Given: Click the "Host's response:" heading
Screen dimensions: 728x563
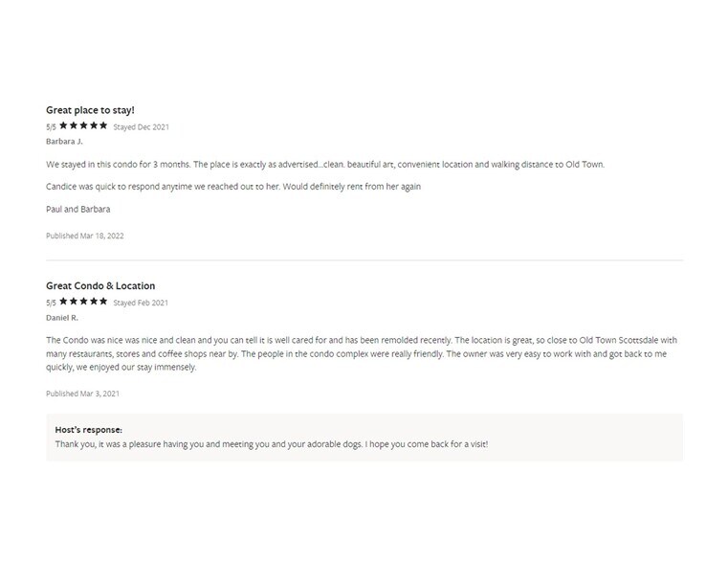Looking at the screenshot, I should click(x=88, y=430).
